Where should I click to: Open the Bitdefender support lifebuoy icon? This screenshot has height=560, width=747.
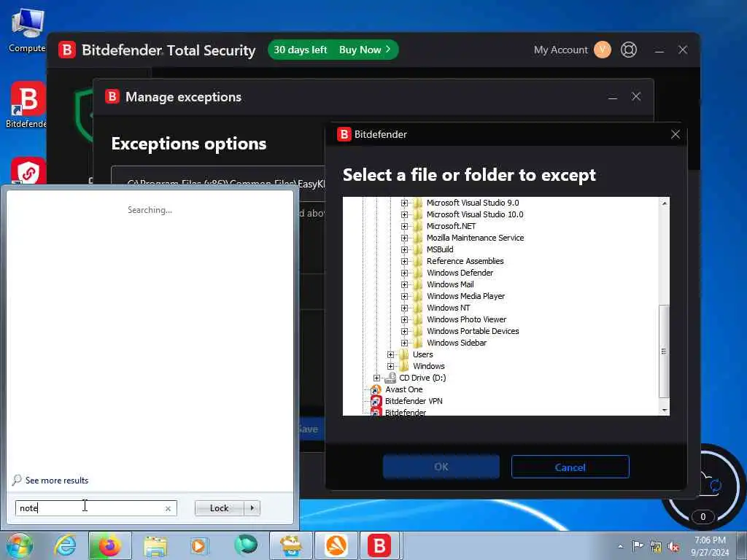(x=628, y=50)
